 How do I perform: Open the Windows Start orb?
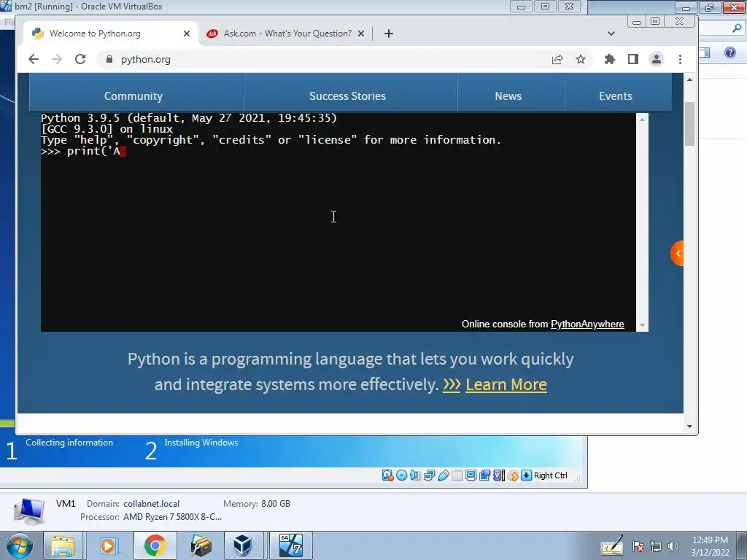(x=19, y=545)
